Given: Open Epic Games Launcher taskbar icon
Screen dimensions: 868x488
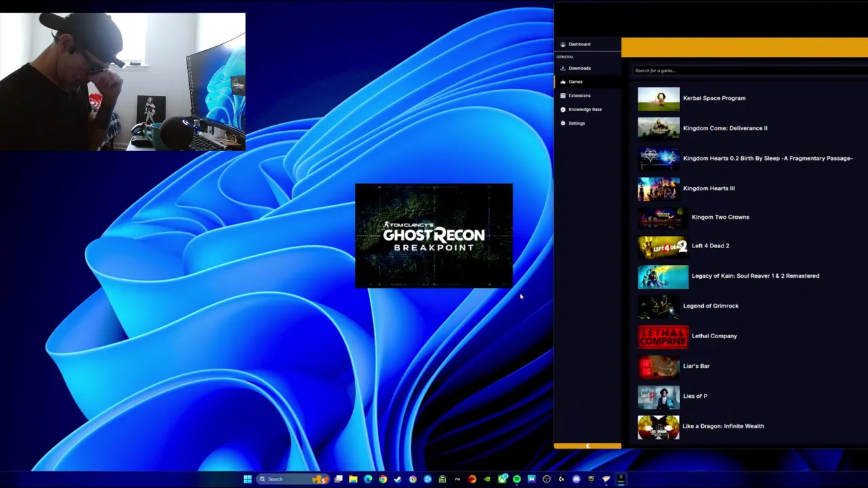Looking at the screenshot, I should point(591,479).
